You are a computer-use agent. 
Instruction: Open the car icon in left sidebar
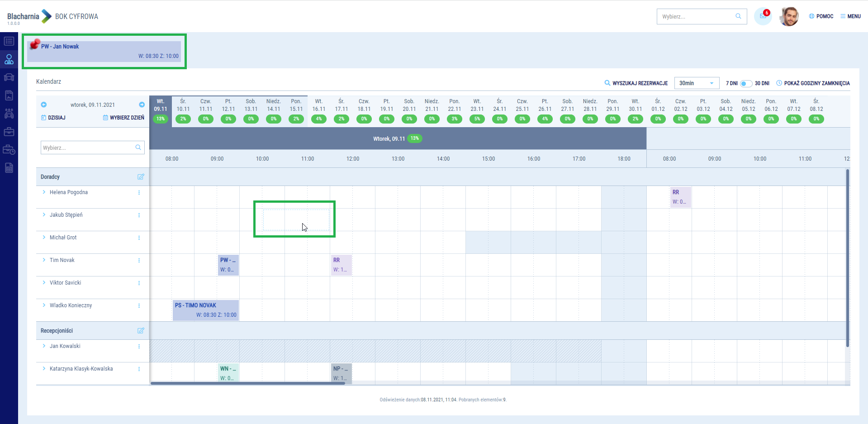click(9, 77)
